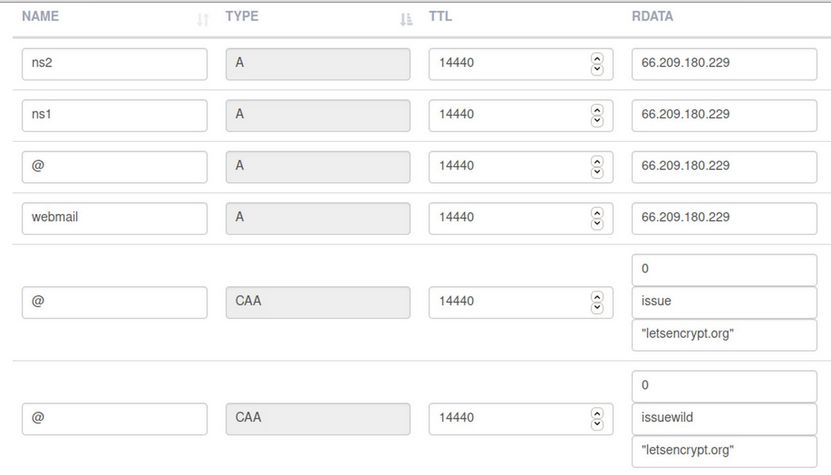The width and height of the screenshot is (831, 475).
Task: Sort records by the NAME header
Action: click(40, 17)
